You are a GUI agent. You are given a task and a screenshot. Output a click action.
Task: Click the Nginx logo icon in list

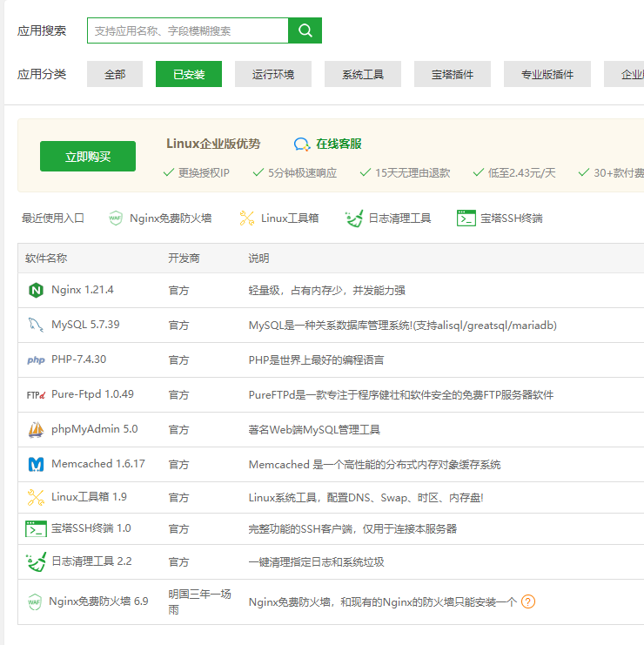[36, 290]
